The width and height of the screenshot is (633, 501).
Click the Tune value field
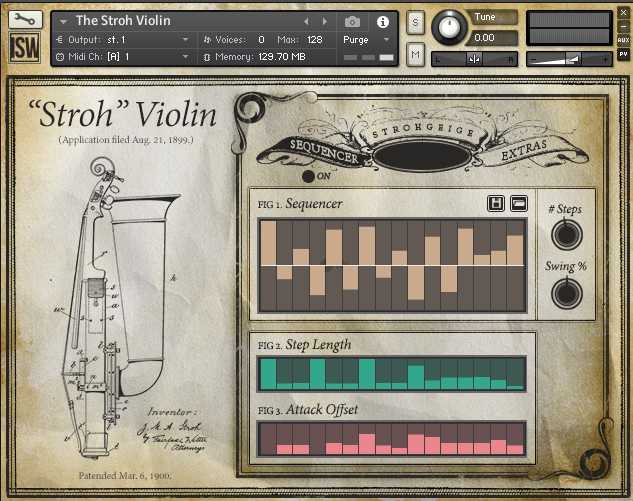coord(493,38)
